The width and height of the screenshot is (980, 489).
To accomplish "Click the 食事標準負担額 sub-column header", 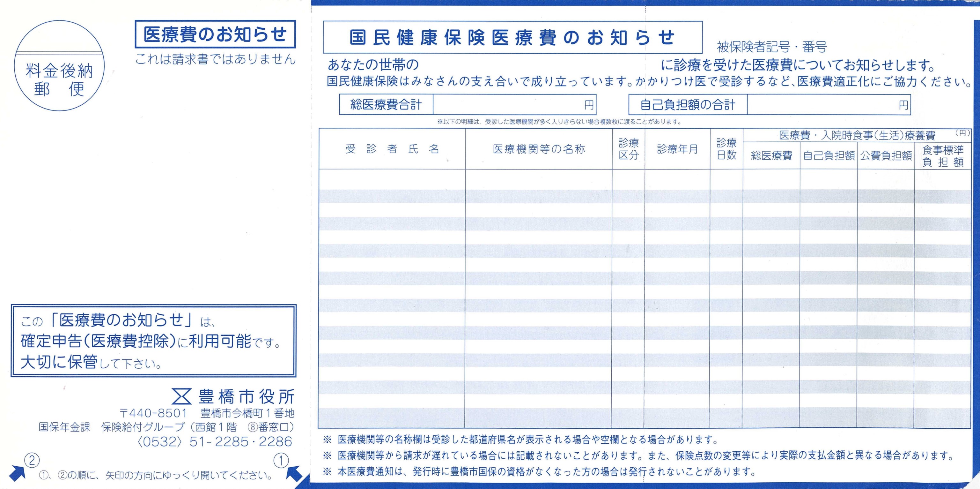I will pos(943,156).
